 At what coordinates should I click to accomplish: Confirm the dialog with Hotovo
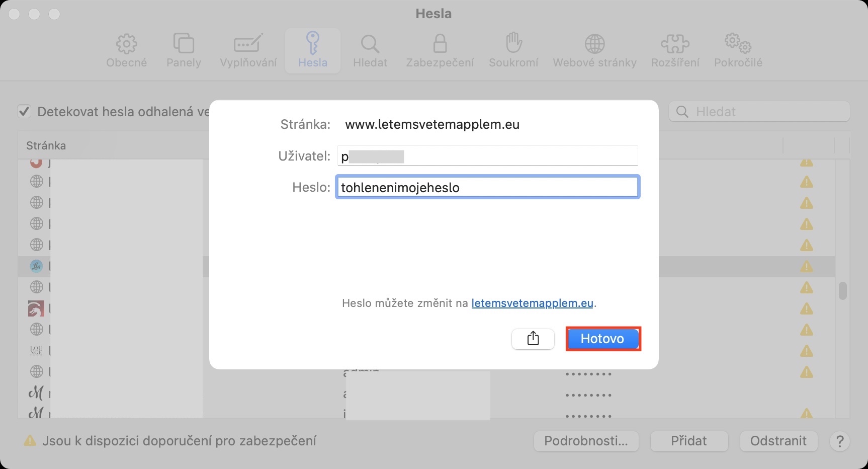click(x=602, y=339)
